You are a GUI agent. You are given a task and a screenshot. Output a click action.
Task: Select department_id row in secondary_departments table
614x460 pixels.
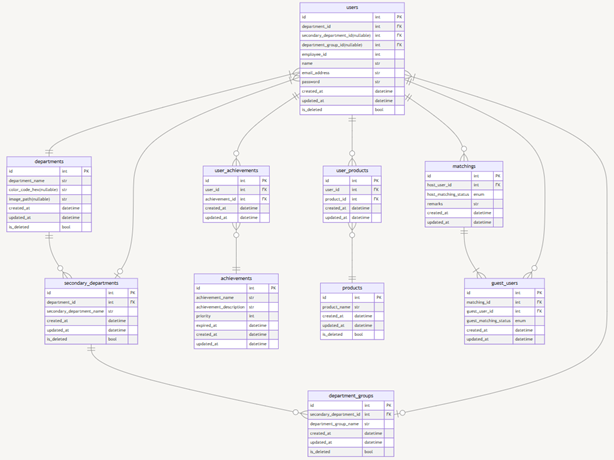pos(91,302)
